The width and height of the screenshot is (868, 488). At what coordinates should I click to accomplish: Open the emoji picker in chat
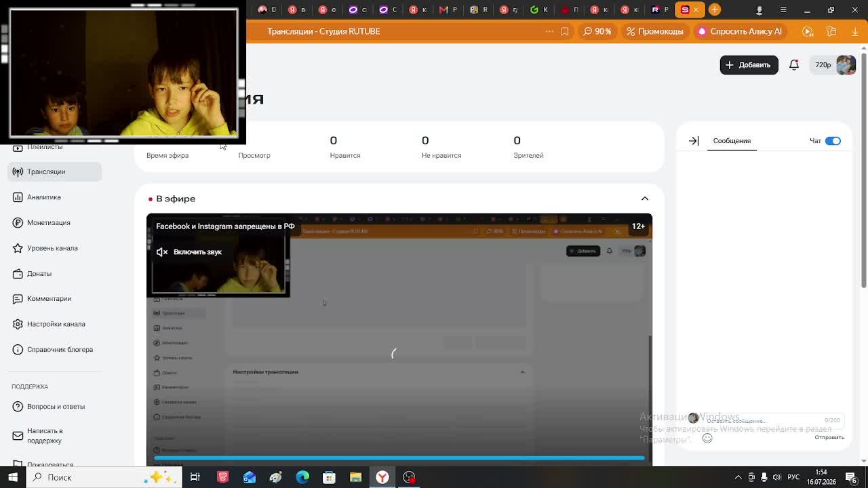(x=707, y=438)
